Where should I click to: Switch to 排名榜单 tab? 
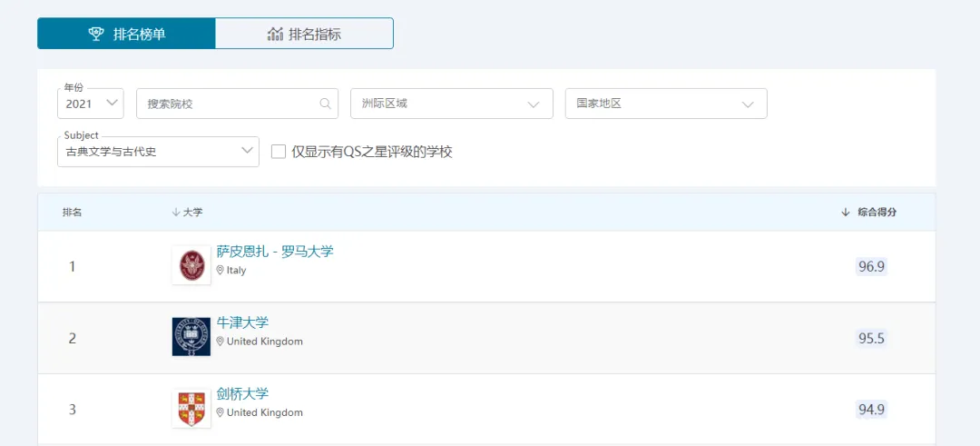coord(127,34)
